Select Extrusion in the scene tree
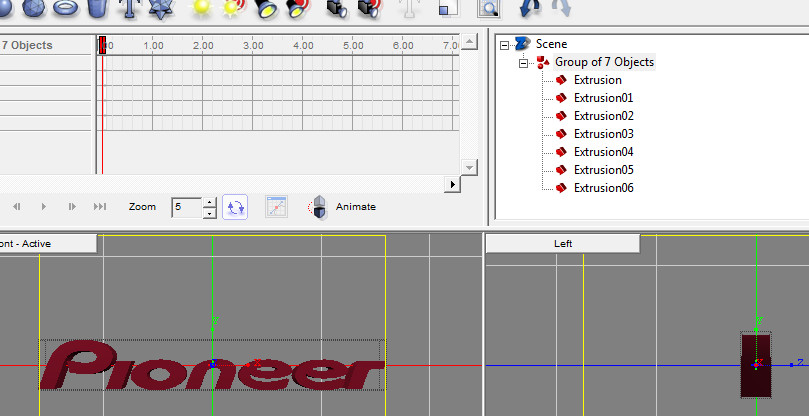The image size is (809, 416). click(597, 80)
